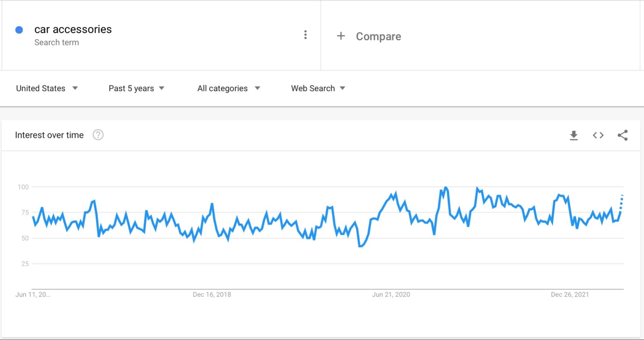Open the embed code icon
644x340 pixels.
598,135
